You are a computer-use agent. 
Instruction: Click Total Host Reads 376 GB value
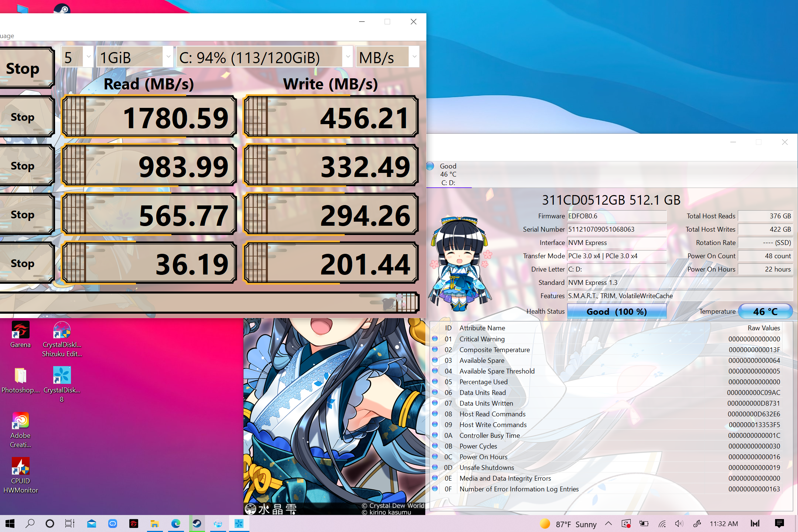[765, 216]
